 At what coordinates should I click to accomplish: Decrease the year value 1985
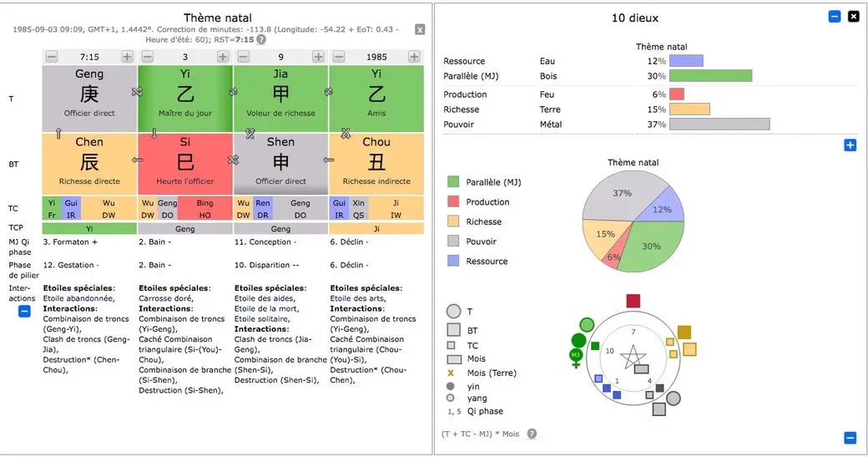pos(339,57)
